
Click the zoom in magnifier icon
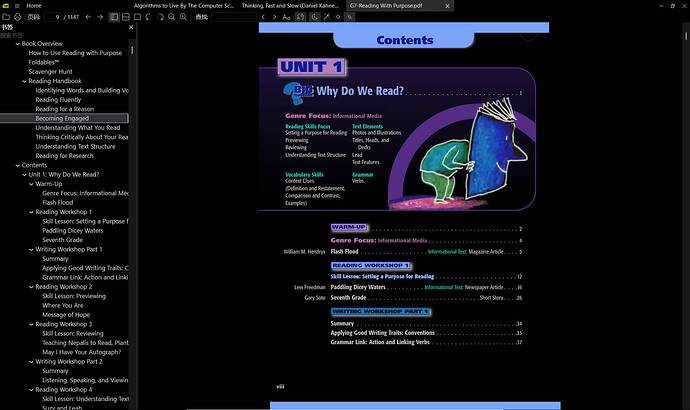[183, 17]
